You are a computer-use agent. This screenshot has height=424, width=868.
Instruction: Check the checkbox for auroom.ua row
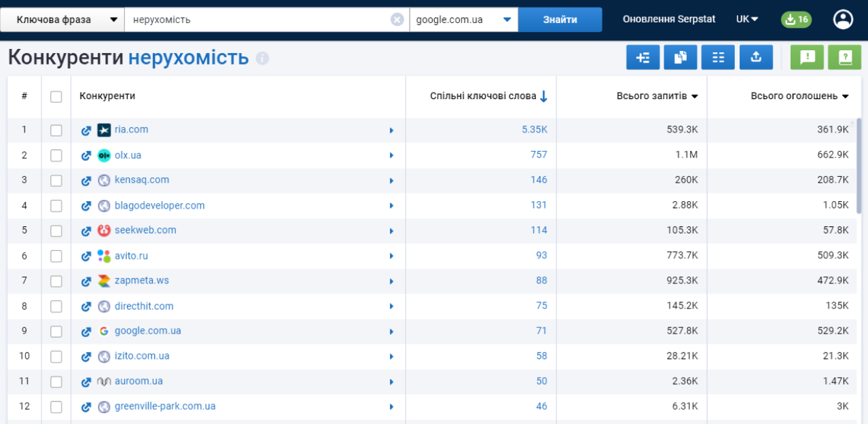[x=56, y=382]
